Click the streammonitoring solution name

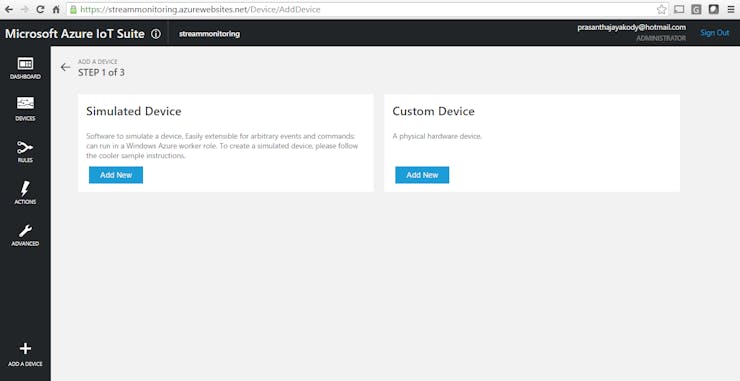[x=209, y=34]
